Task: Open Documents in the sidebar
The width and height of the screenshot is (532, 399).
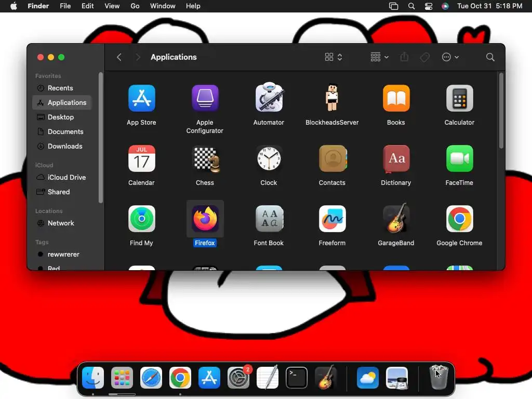Action: click(x=62, y=131)
